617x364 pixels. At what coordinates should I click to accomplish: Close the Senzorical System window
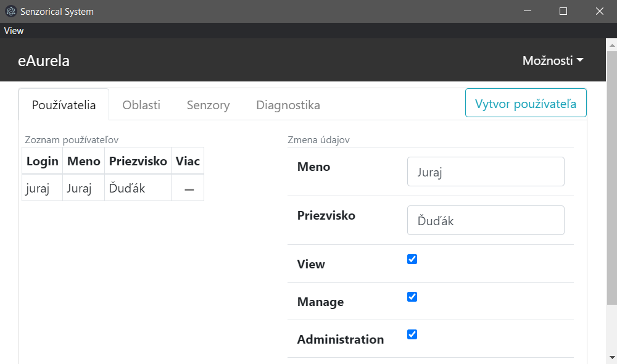coord(599,11)
